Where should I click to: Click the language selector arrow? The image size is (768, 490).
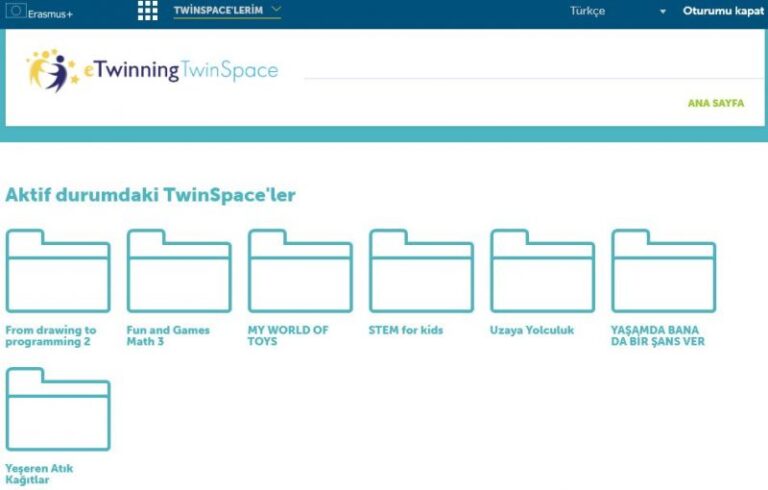[x=662, y=12]
